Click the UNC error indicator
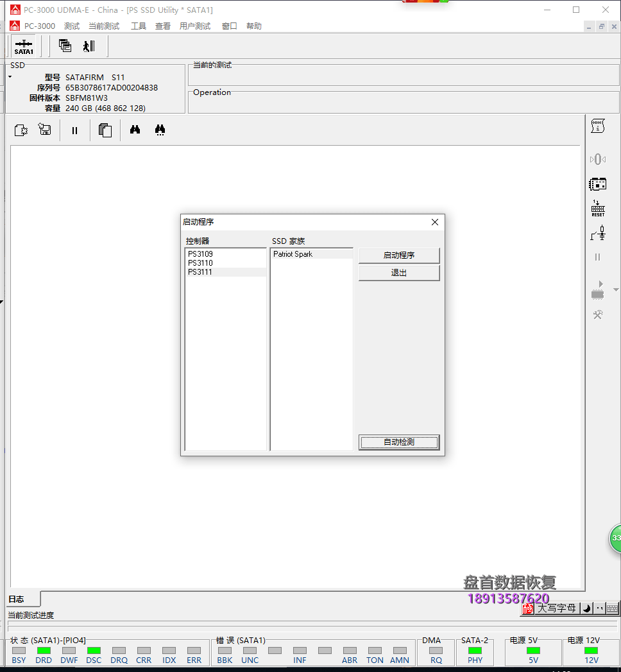Viewport: 621px width, 672px height. click(250, 651)
